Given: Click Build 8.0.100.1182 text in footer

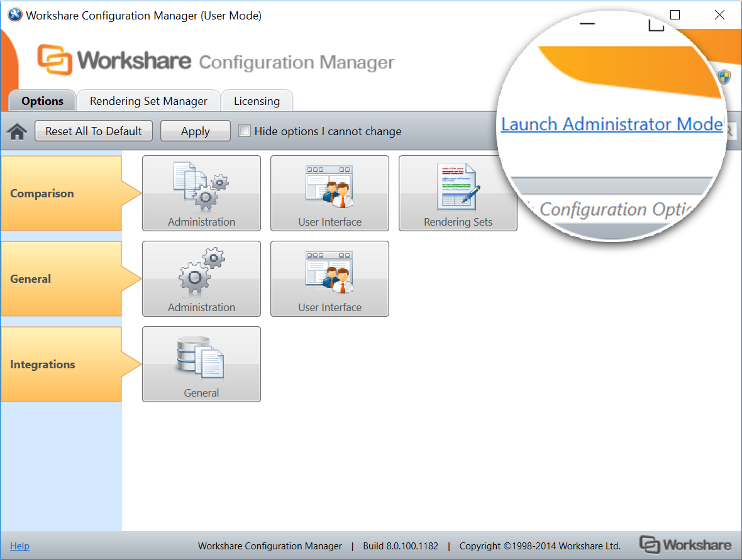Looking at the screenshot, I should [x=401, y=546].
